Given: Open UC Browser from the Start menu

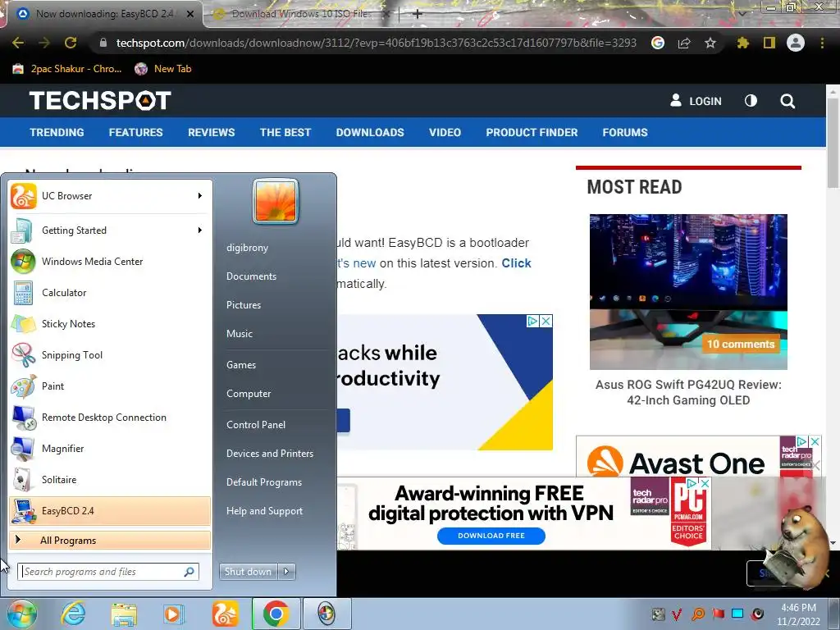Looking at the screenshot, I should [109, 196].
